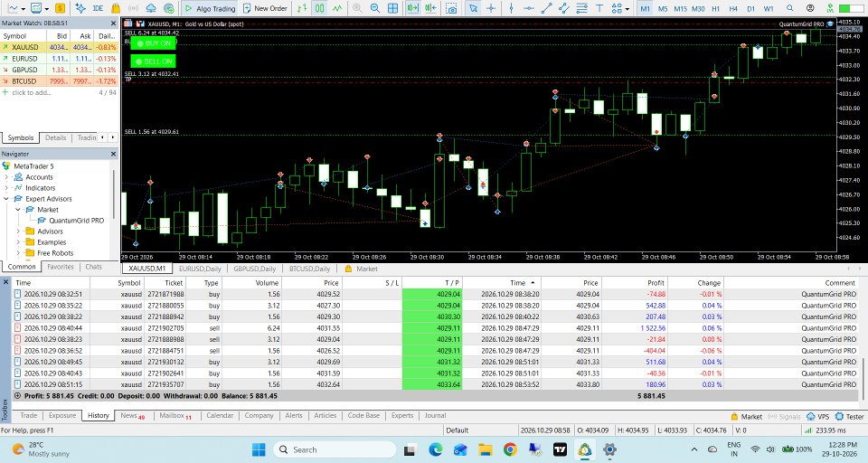Select the D1 timeframe
Image resolution: width=868 pixels, height=463 pixels.
pyautogui.click(x=750, y=8)
